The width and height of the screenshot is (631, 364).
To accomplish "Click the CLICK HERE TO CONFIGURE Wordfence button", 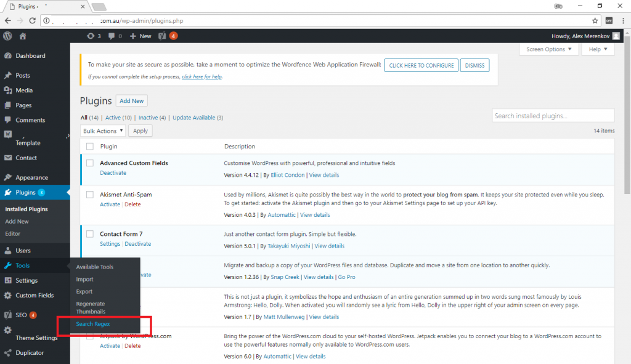I will pyautogui.click(x=421, y=65).
